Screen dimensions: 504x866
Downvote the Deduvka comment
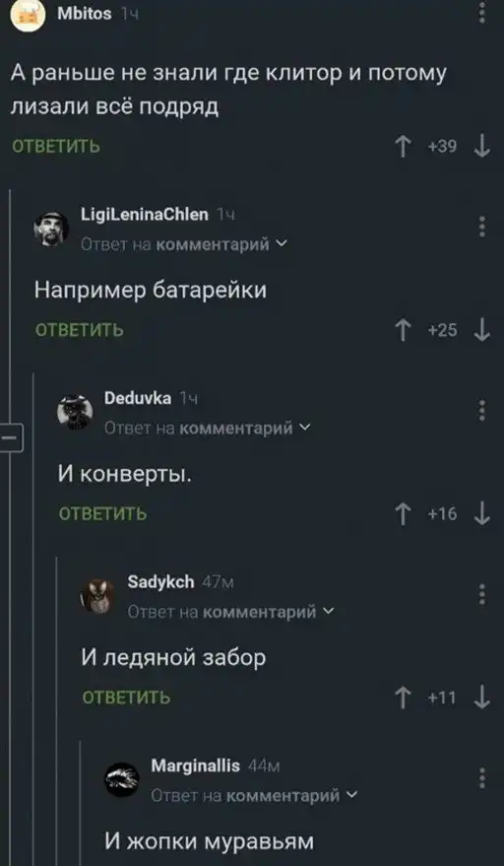(482, 514)
